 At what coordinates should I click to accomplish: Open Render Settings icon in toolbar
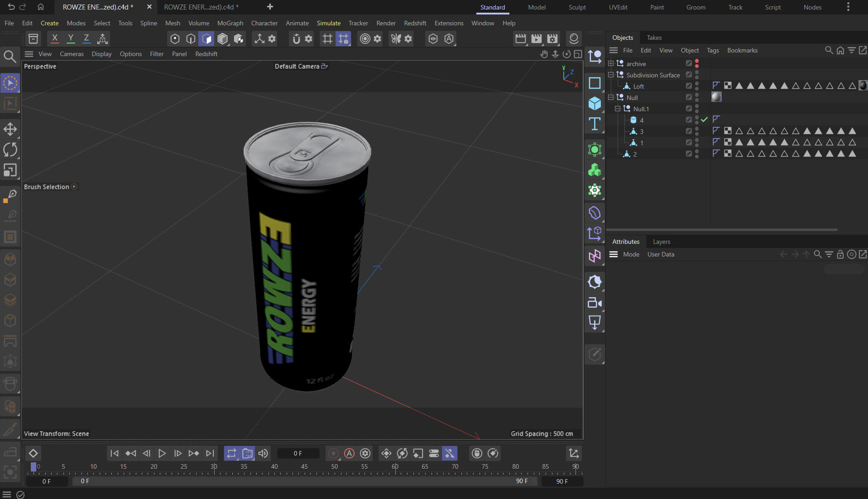552,39
